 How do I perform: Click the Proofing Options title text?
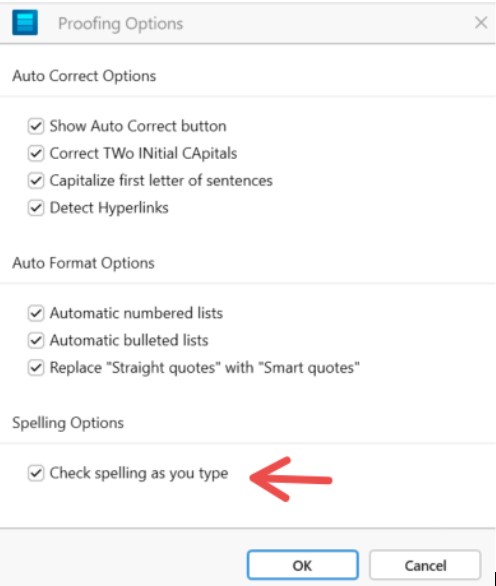(x=121, y=24)
